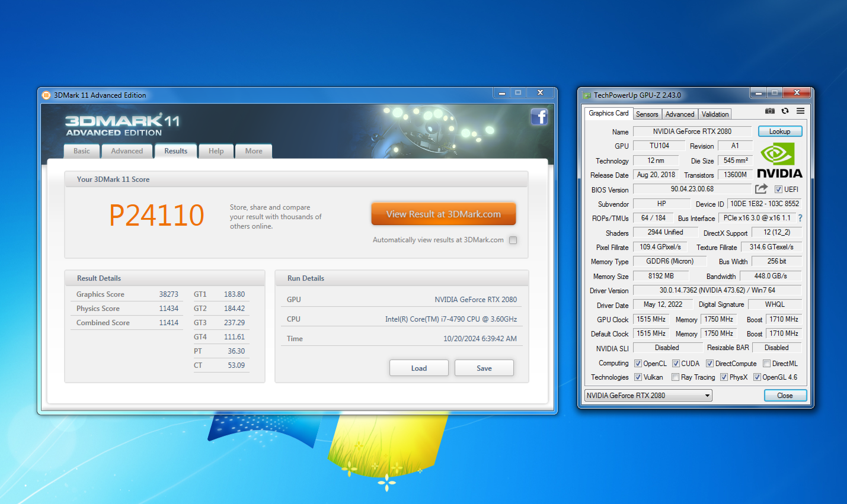Image resolution: width=847 pixels, height=504 pixels.
Task: Click the Driver Version field
Action: pos(717,290)
